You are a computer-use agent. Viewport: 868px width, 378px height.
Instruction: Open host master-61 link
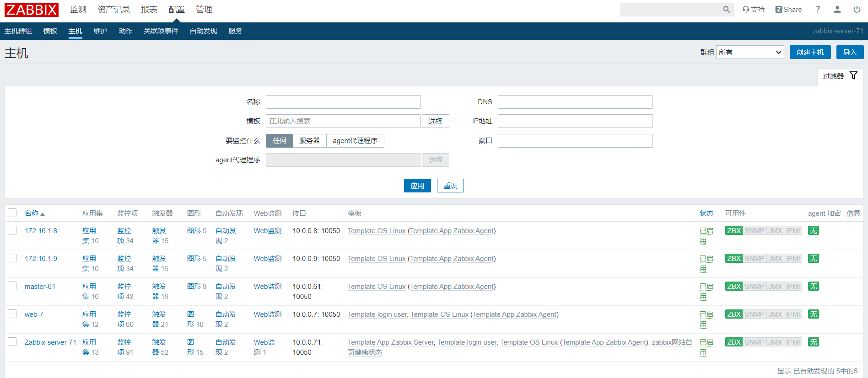pyautogui.click(x=40, y=287)
